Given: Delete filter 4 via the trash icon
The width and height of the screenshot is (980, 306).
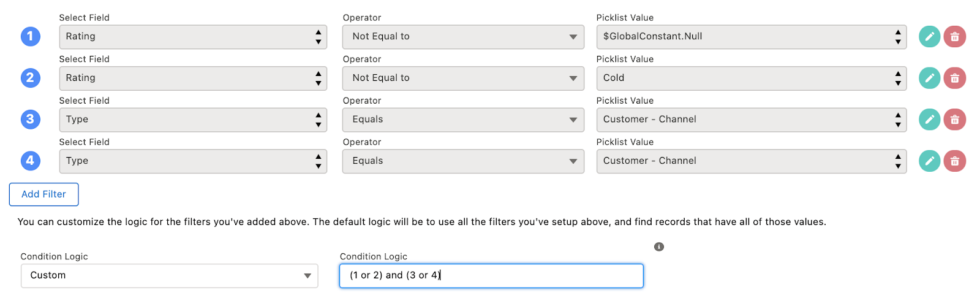Looking at the screenshot, I should (x=954, y=161).
